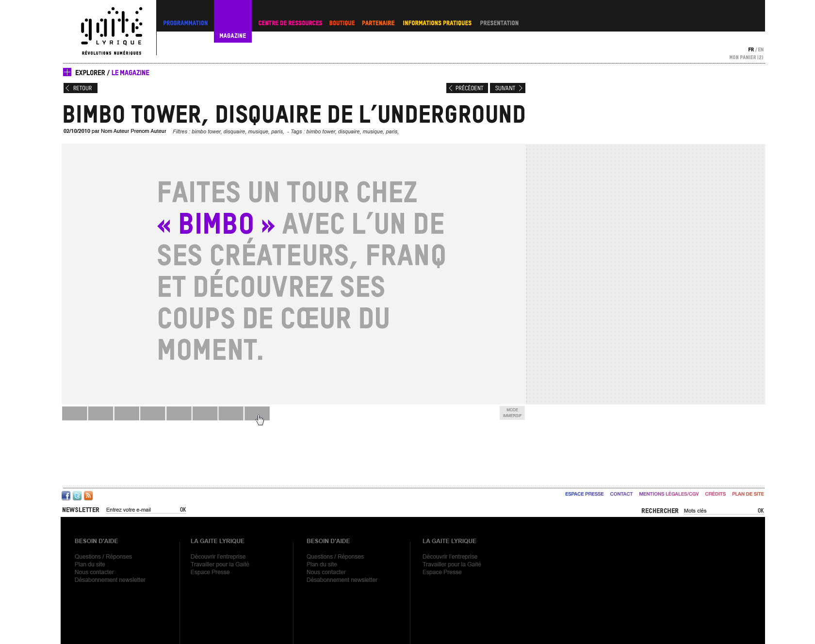815x644 pixels.
Task: Submit search with OK button
Action: click(x=761, y=511)
